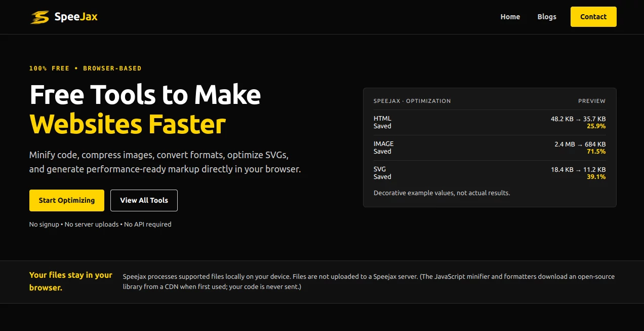
Task: Go to the Home page
Action: coord(510,17)
